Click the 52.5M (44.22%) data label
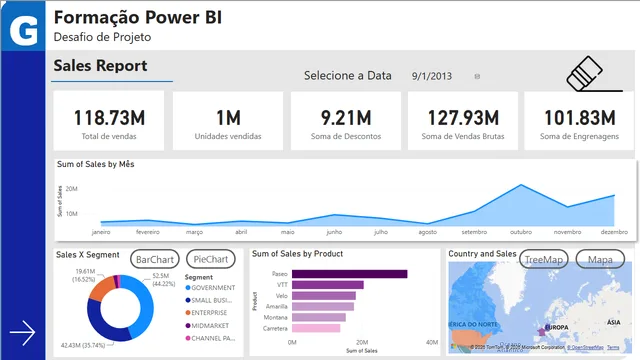The width and height of the screenshot is (640, 360). 163,280
